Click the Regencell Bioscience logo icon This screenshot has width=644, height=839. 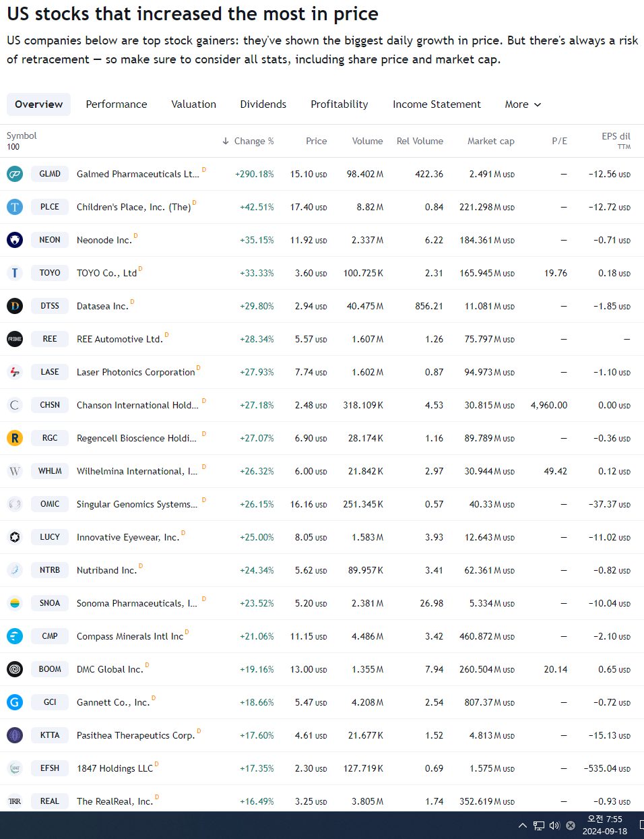click(x=15, y=438)
